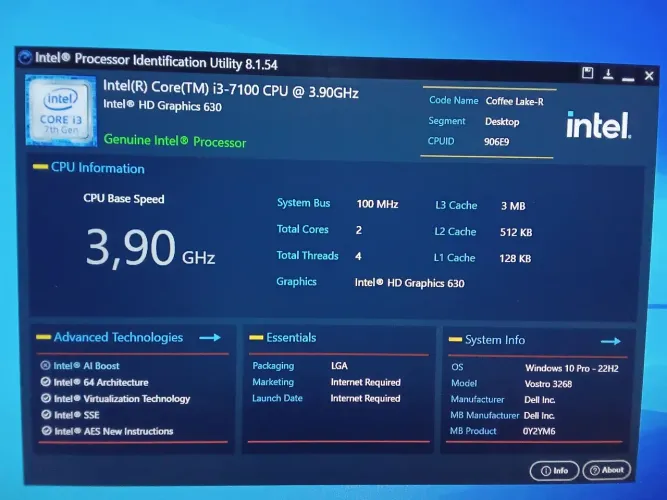The width and height of the screenshot is (667, 500).
Task: Click the Intel Virtualization Technology label
Action: [122, 399]
